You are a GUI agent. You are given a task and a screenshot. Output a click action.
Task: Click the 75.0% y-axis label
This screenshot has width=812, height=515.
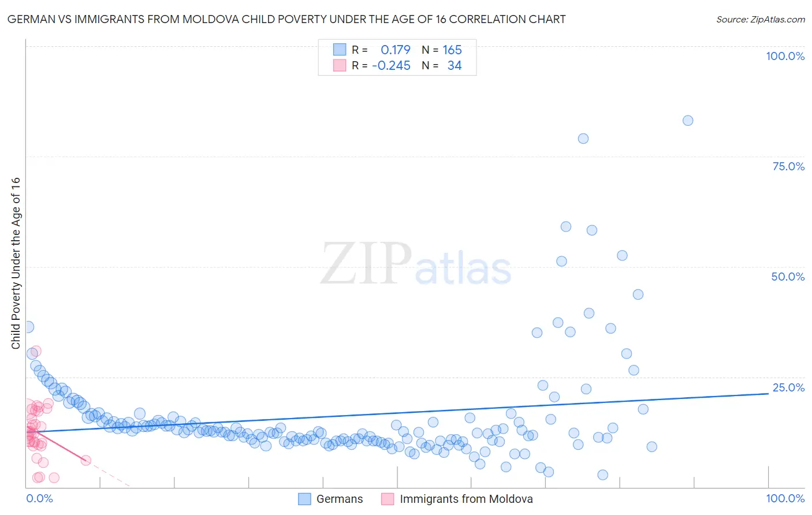coord(788,166)
